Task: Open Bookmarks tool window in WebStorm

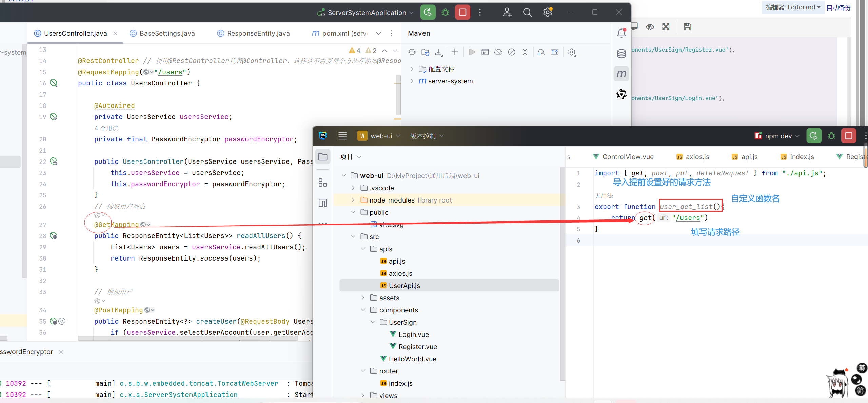Action: (x=323, y=203)
